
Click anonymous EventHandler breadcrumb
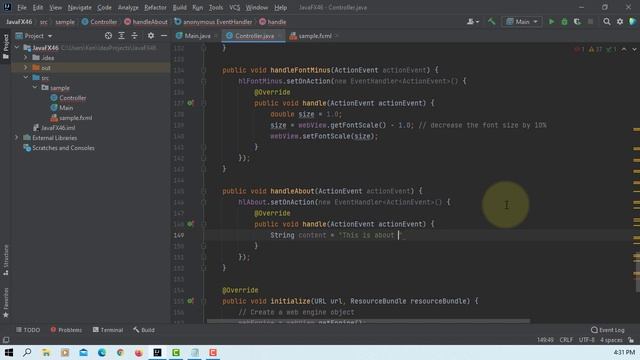pyautogui.click(x=213, y=22)
